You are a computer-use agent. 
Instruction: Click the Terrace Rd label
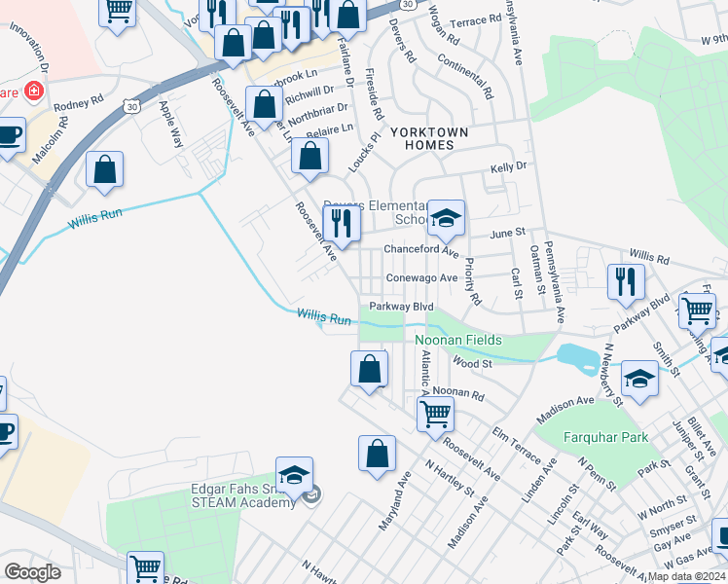click(476, 20)
